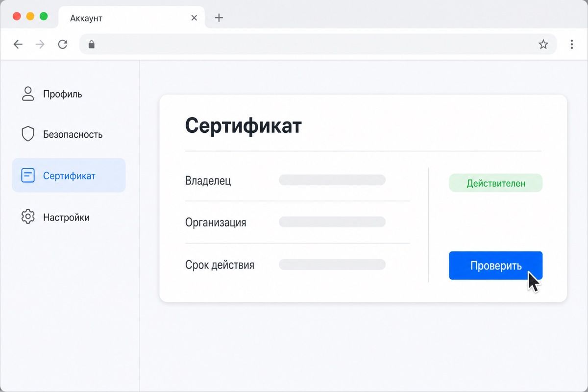
Task: Click the Сертификат document icon in sidebar
Action: point(28,175)
